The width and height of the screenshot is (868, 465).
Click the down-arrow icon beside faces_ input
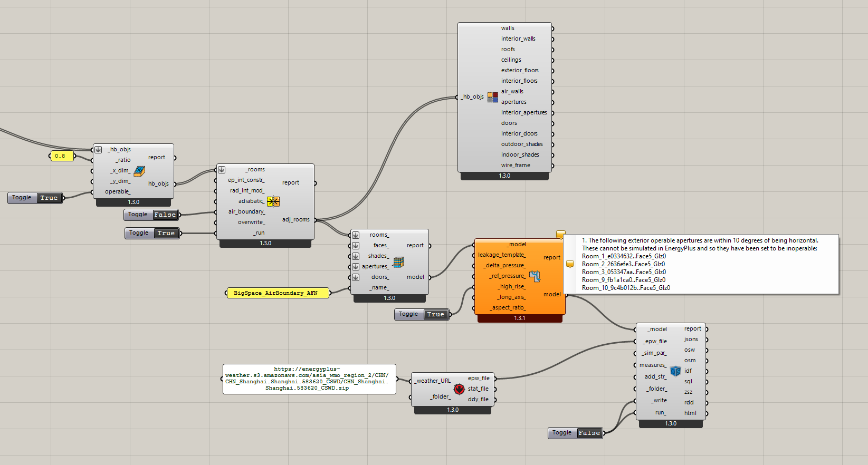(x=356, y=246)
